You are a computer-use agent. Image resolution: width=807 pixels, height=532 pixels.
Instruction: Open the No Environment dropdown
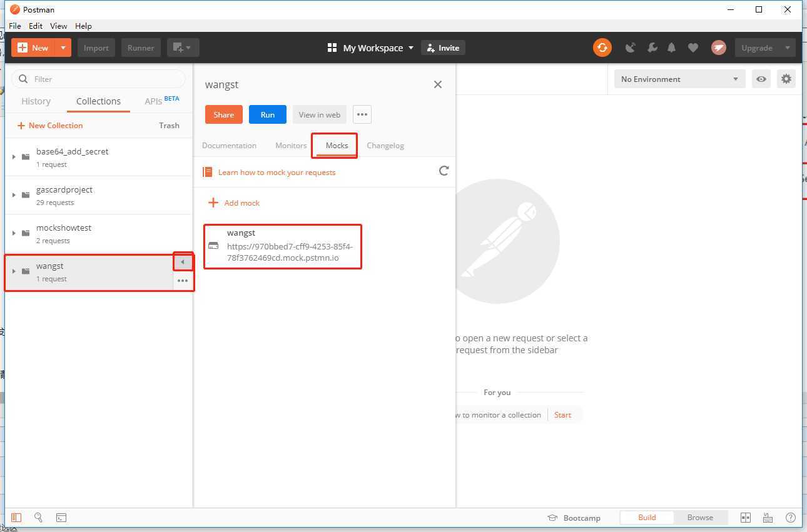pyautogui.click(x=679, y=79)
